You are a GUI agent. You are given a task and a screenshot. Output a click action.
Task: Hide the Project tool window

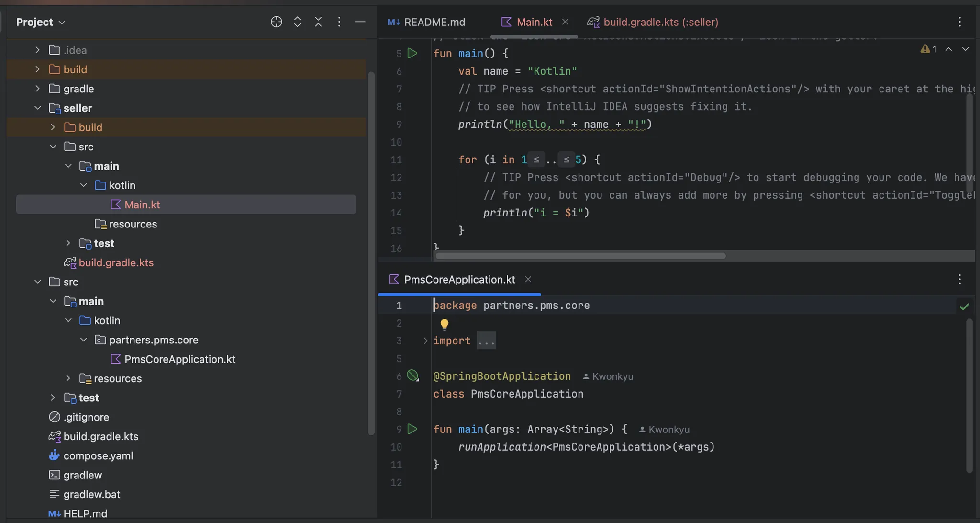(x=360, y=22)
